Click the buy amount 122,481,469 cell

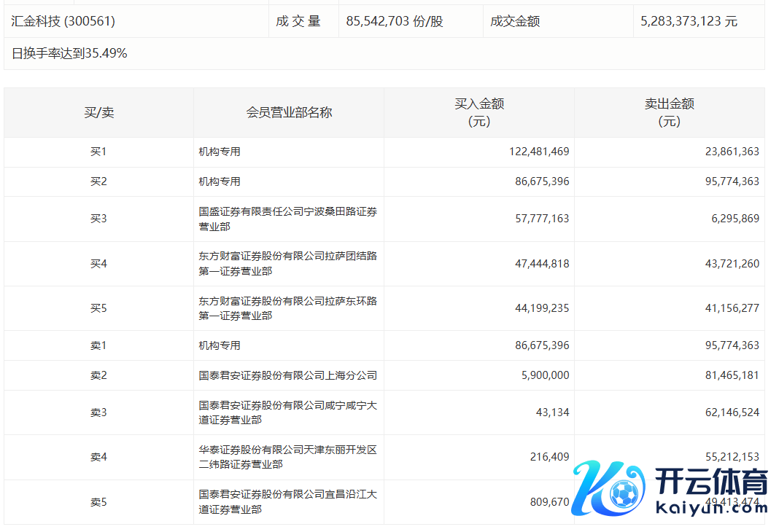pyautogui.click(x=539, y=152)
